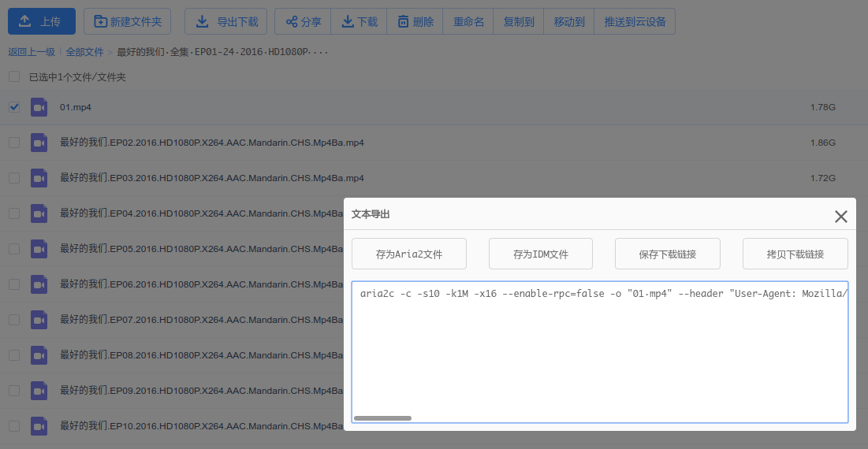This screenshot has width=868, height=449.
Task: Click the 拷贝下载链接 button
Action: [795, 254]
